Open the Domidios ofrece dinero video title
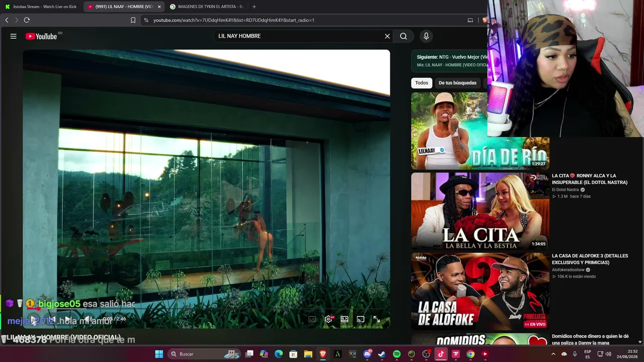The height and width of the screenshot is (362, 644). [590, 339]
